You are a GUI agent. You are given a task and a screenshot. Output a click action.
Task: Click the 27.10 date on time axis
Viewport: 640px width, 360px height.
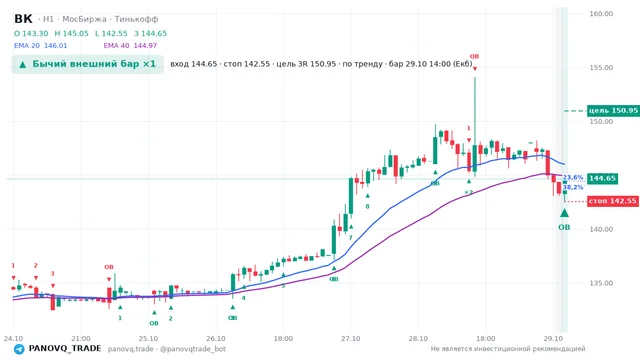pyautogui.click(x=351, y=339)
